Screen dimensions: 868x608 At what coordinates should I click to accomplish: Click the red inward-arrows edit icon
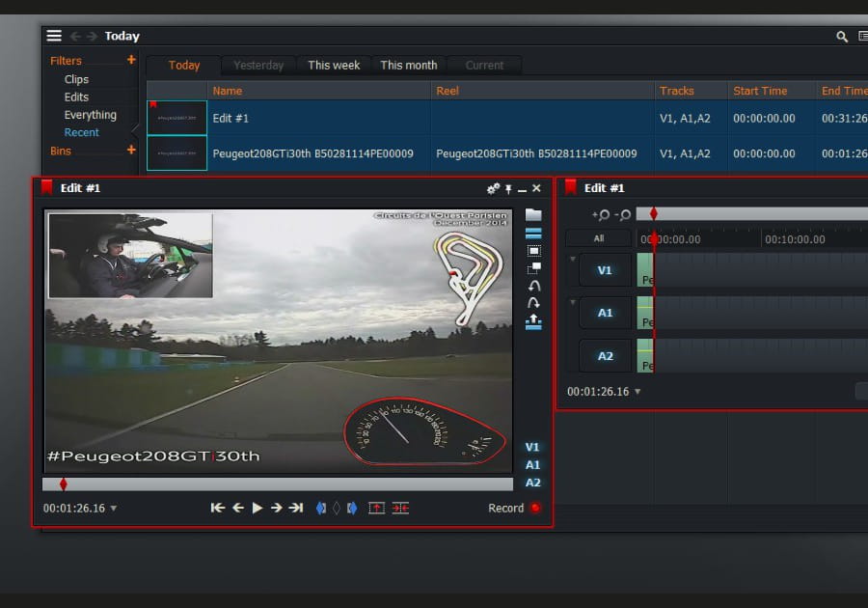[400, 508]
